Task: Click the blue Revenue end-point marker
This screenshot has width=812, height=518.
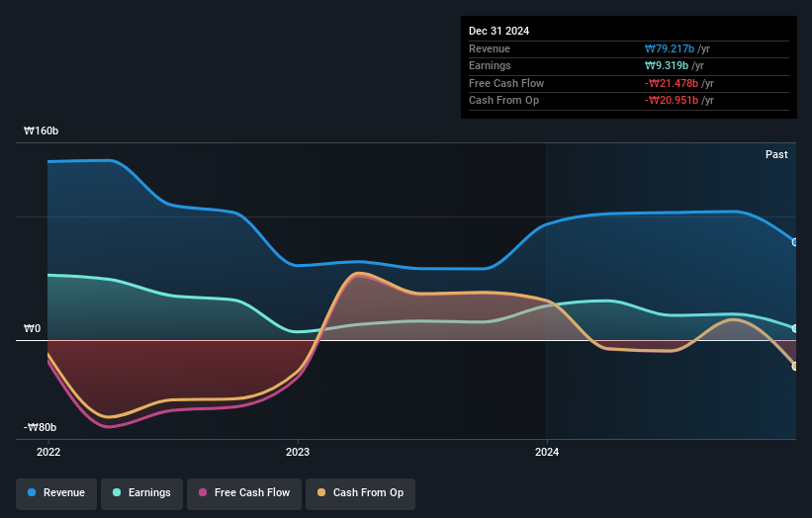Action: pos(795,242)
